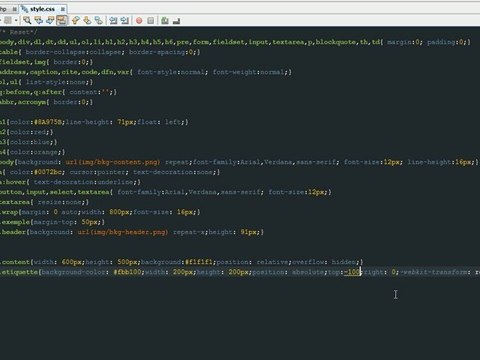Click '#f1f1f1' background value in .content
The image size is (480, 360).
[x=198, y=262]
